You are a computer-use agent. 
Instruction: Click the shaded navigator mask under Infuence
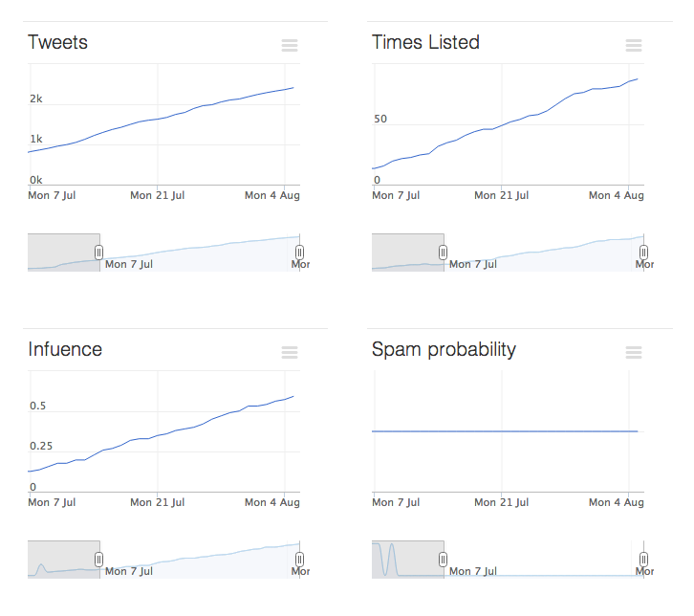coord(63,559)
